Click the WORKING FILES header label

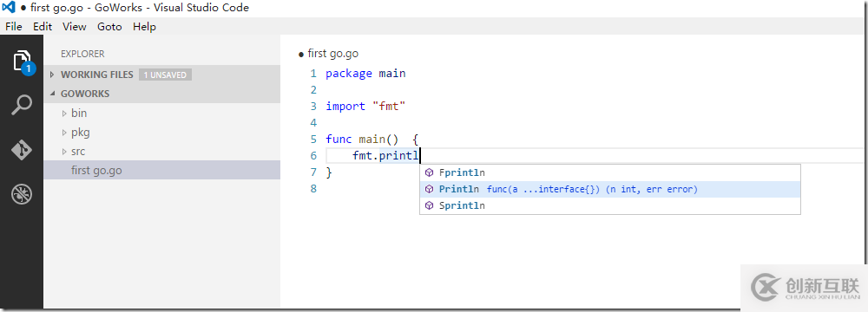tap(97, 75)
